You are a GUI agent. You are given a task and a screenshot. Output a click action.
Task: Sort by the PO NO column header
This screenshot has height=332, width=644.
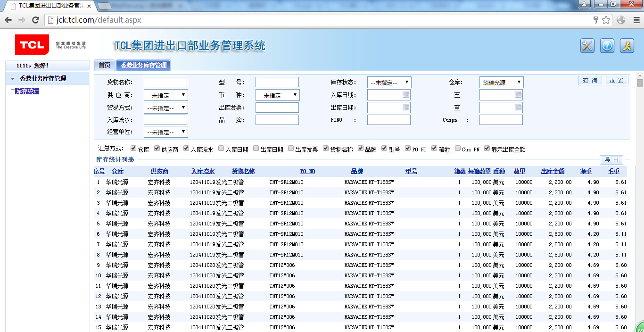[307, 171]
